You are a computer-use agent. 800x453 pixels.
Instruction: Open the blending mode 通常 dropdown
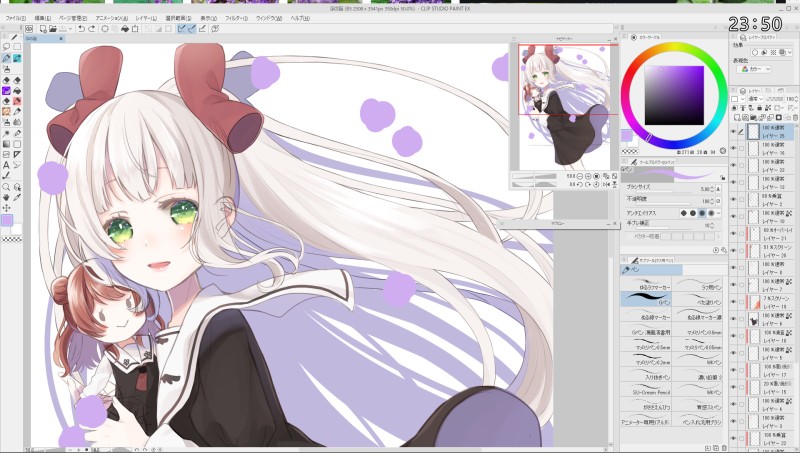[755, 99]
